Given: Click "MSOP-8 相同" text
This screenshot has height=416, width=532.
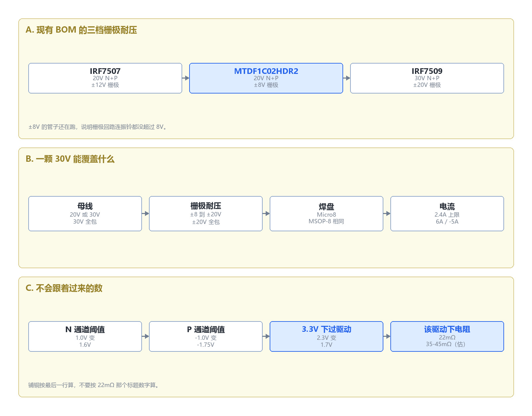Looking at the screenshot, I should tap(327, 222).
